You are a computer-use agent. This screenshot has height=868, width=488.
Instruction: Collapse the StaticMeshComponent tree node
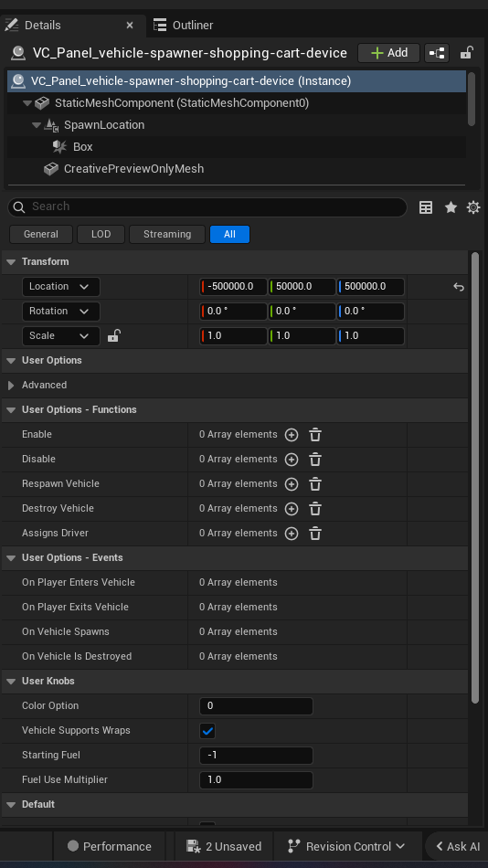(27, 103)
